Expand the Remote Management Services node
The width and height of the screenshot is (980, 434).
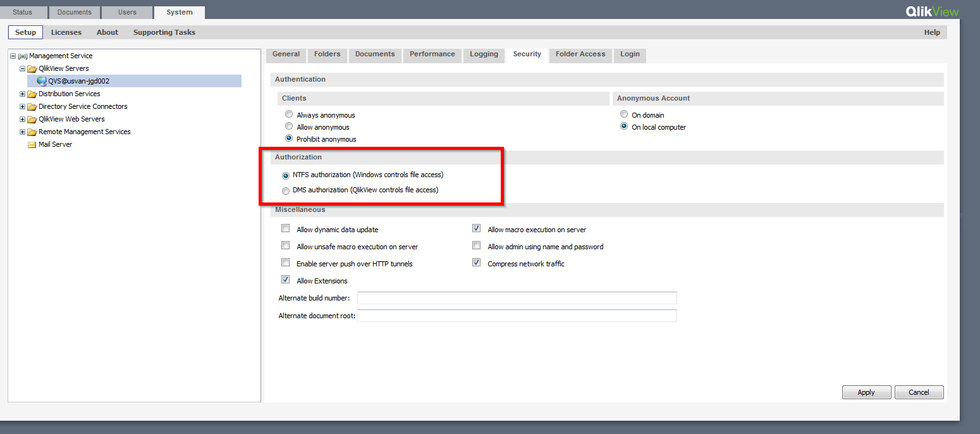[x=22, y=132]
